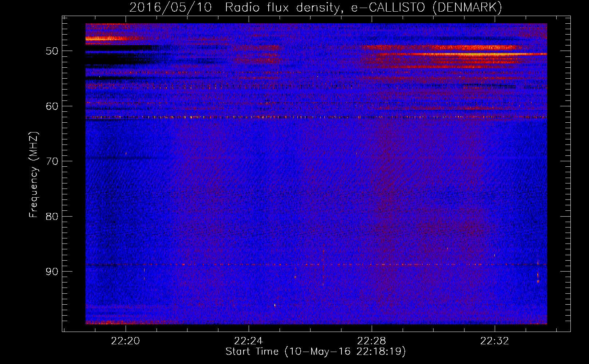Viewport: 589px width, 364px height.
Task: Click the '22:20' time tick label
Action: (x=126, y=341)
